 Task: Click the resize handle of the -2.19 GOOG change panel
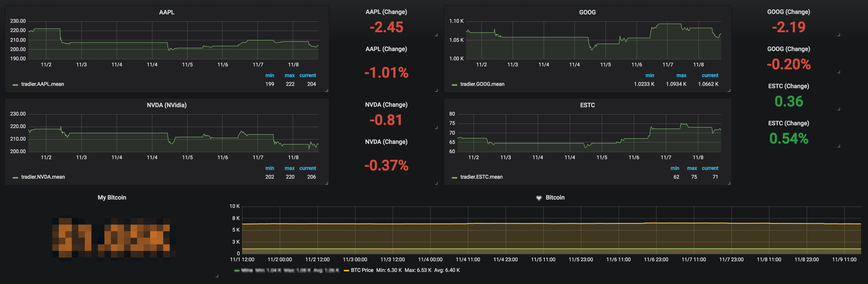tap(839, 35)
